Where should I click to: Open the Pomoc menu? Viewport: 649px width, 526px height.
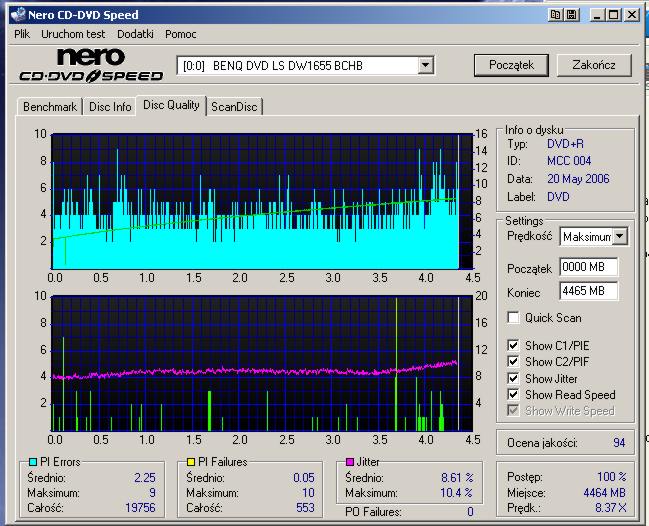(180, 34)
